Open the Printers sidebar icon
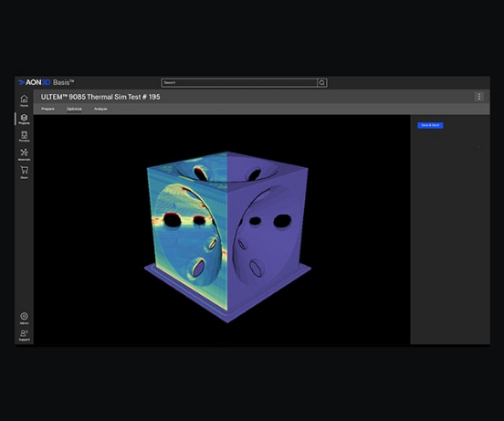This screenshot has height=421, width=504. [x=24, y=136]
